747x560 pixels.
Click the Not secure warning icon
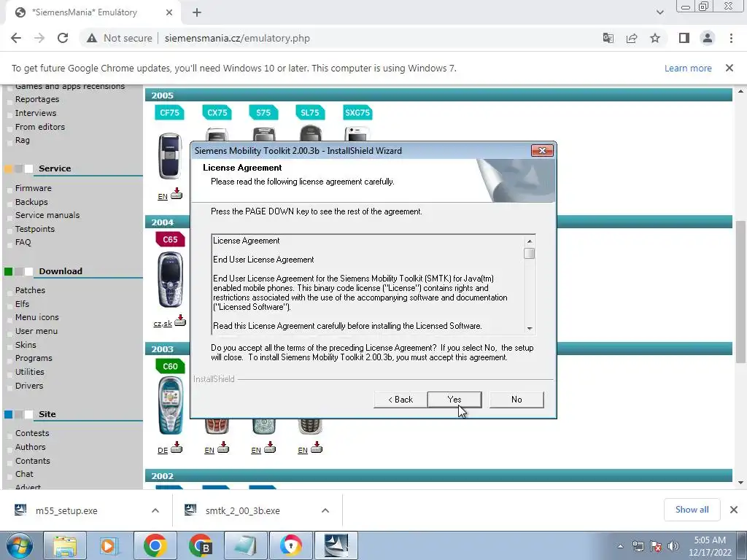point(92,38)
